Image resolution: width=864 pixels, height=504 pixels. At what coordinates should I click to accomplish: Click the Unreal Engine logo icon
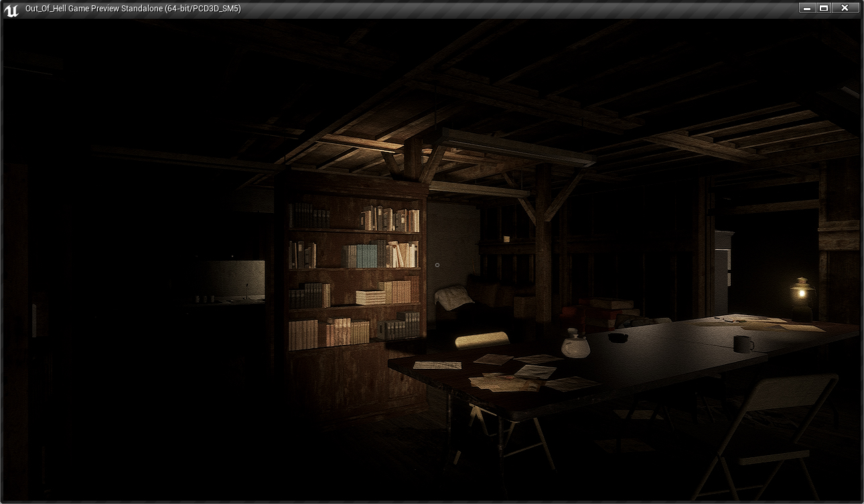point(11,9)
